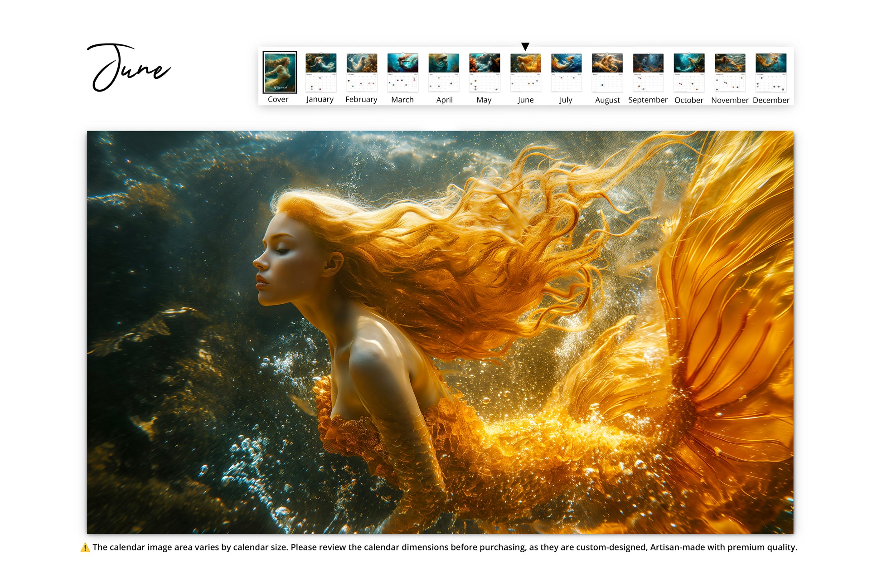The image size is (882, 588).
Task: Click the 'June' label under thumbnail
Action: (x=526, y=100)
